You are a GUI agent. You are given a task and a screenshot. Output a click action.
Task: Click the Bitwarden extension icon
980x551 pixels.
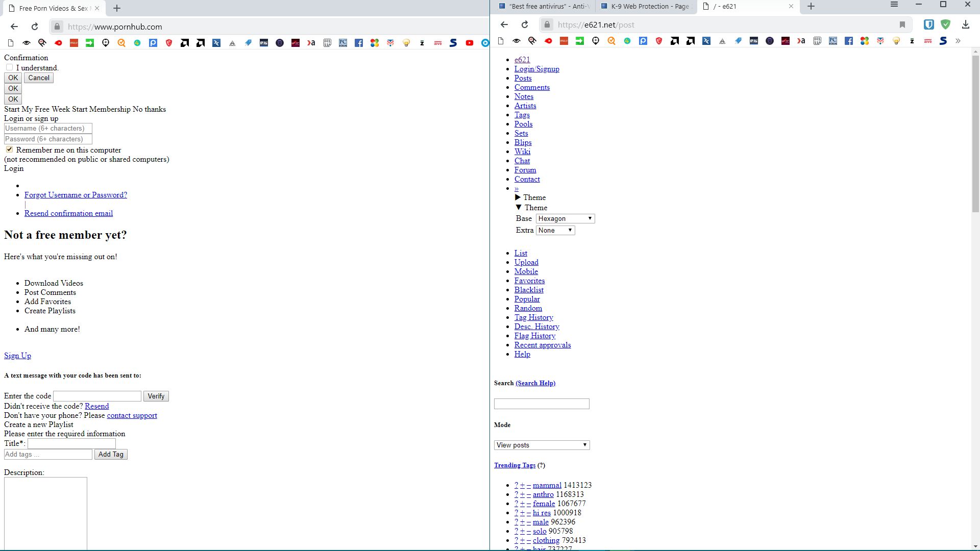(x=928, y=24)
